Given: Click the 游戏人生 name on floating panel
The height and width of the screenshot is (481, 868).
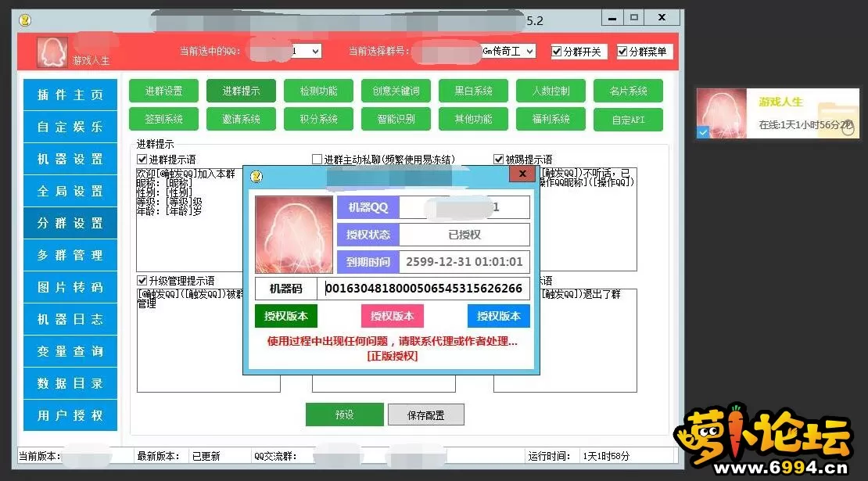Looking at the screenshot, I should click(780, 102).
